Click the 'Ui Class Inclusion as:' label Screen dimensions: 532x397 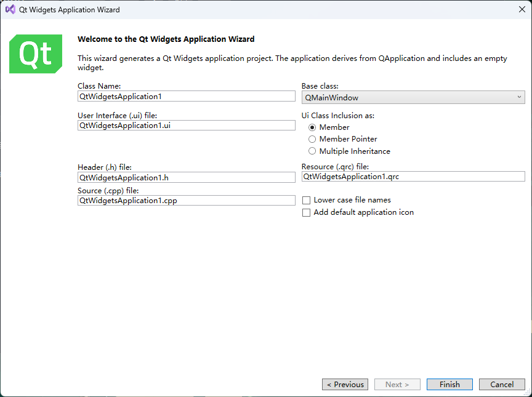[x=338, y=116]
